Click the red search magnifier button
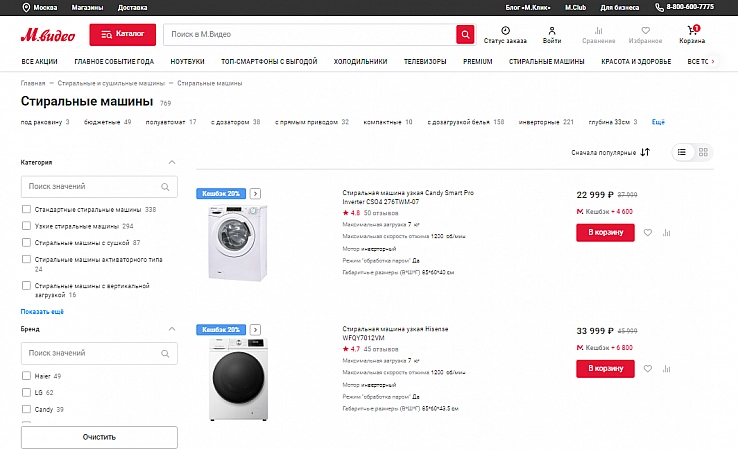738x450 pixels. click(465, 34)
